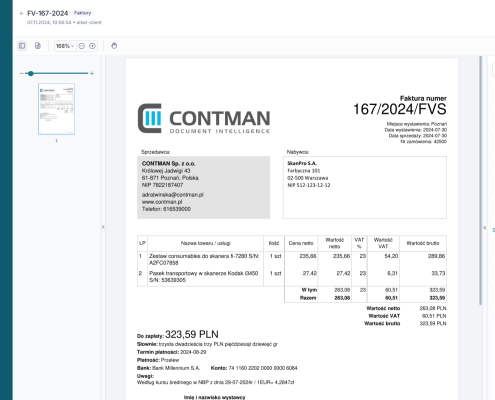Viewport: 495px width, 400px height.
Task: Click the amount due 323,59 PLN
Action: tap(192, 334)
